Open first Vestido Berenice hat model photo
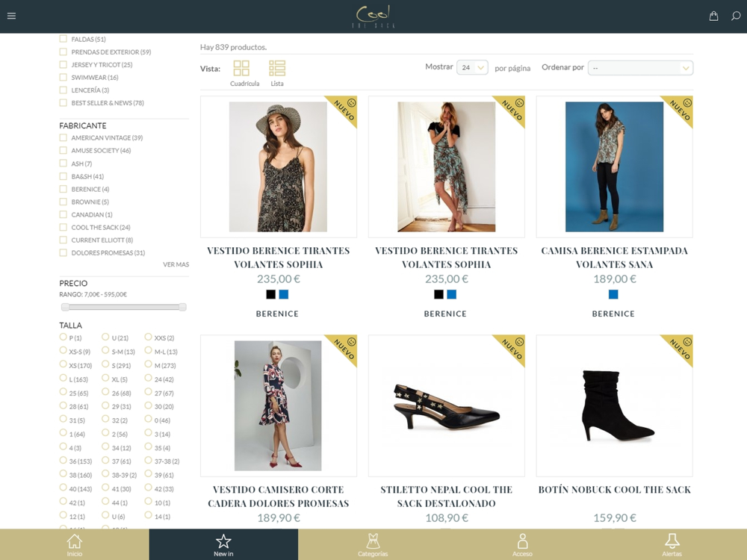This screenshot has height=560, width=747. click(x=278, y=167)
